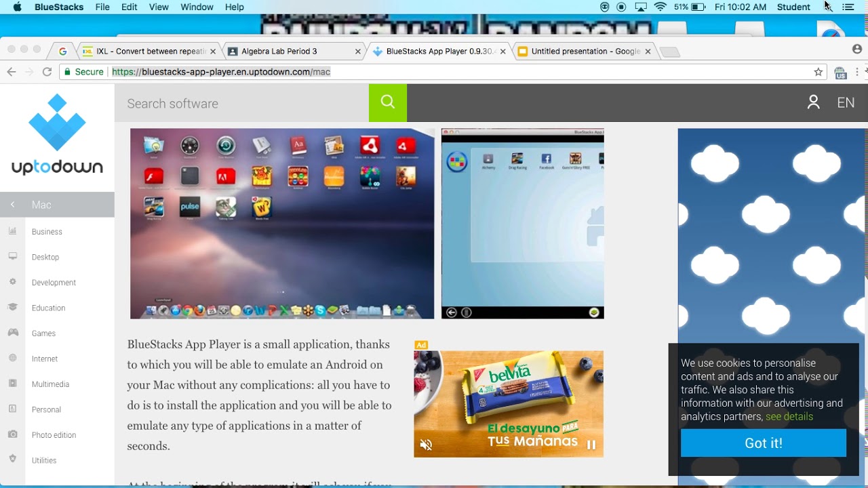Open the Photo edition category

click(x=54, y=435)
